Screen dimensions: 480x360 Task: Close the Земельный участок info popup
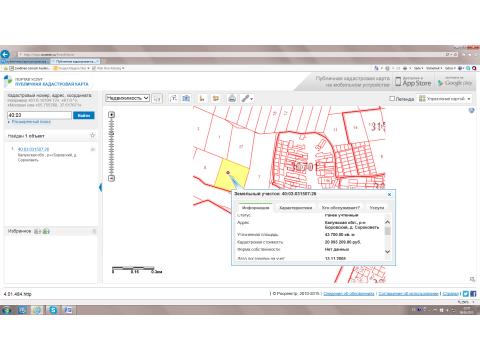pyautogui.click(x=389, y=194)
